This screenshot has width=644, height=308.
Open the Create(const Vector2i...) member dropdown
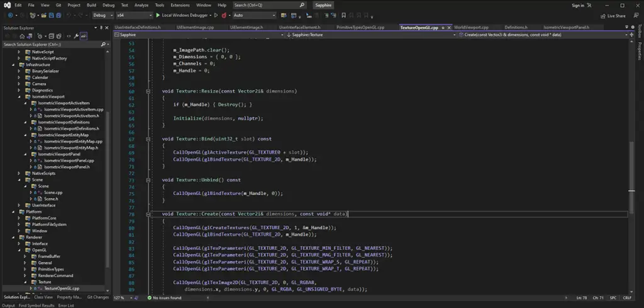click(544, 35)
